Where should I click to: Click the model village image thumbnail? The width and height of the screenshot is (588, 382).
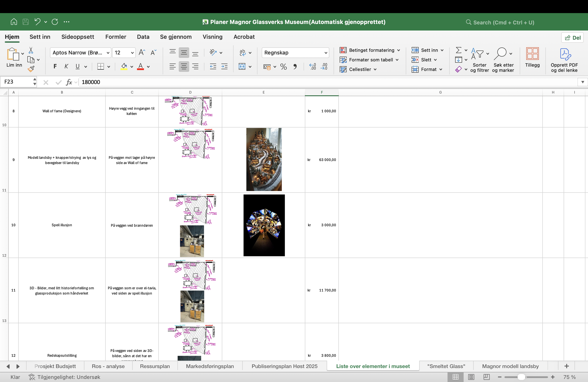coord(264,159)
